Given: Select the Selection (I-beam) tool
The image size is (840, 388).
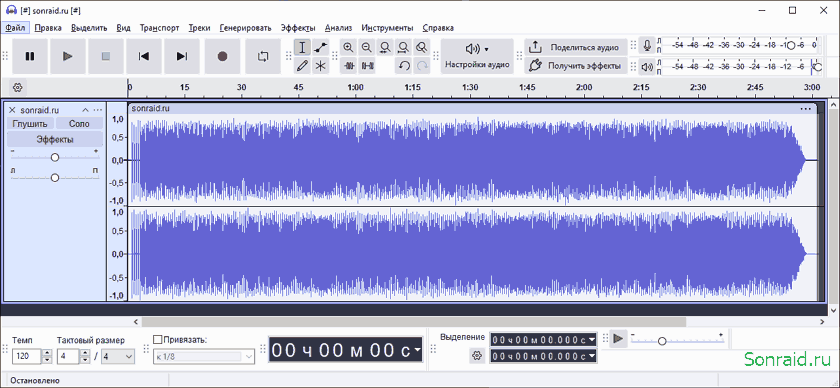Looking at the screenshot, I should pyautogui.click(x=303, y=48).
